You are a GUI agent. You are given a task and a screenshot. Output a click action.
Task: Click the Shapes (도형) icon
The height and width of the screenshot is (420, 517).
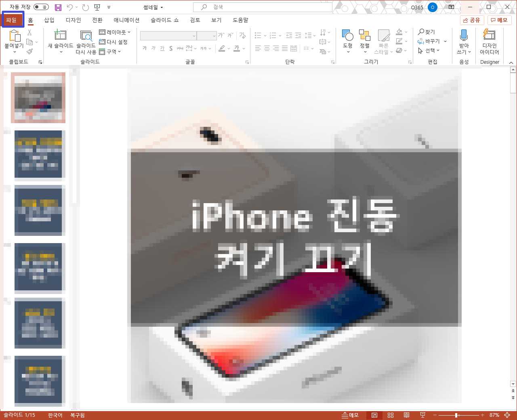point(348,35)
